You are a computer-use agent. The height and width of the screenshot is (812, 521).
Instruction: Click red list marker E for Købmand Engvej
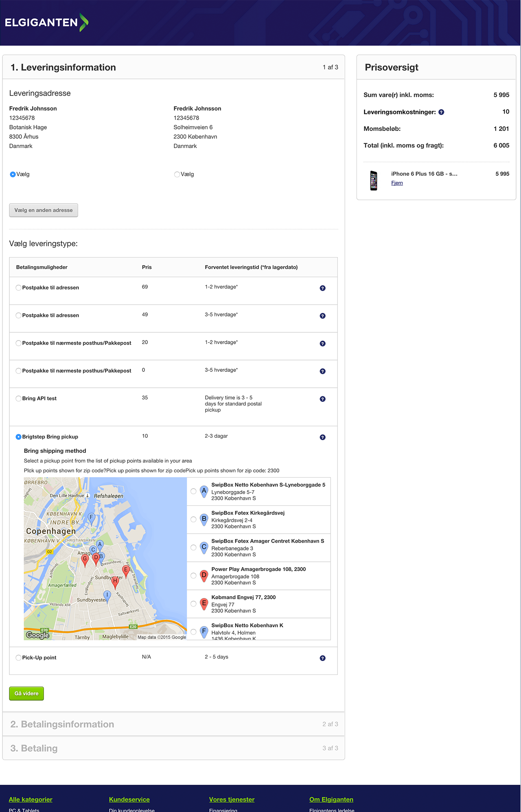(204, 604)
